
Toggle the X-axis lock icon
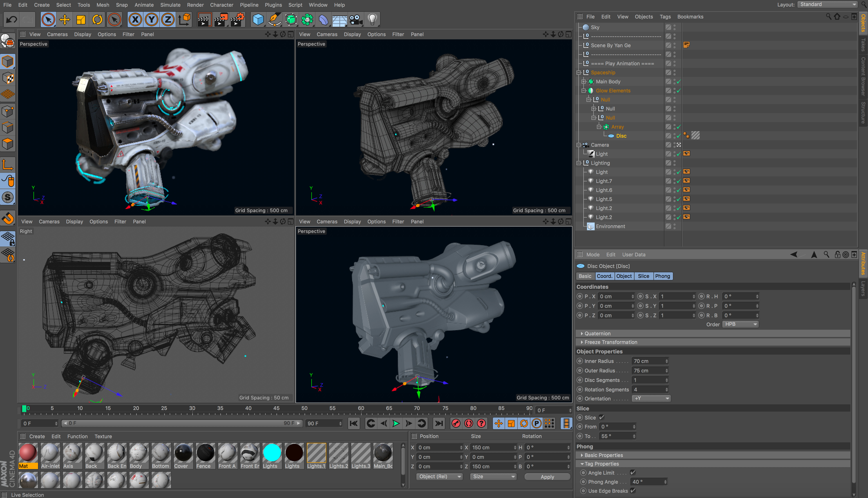tap(135, 19)
